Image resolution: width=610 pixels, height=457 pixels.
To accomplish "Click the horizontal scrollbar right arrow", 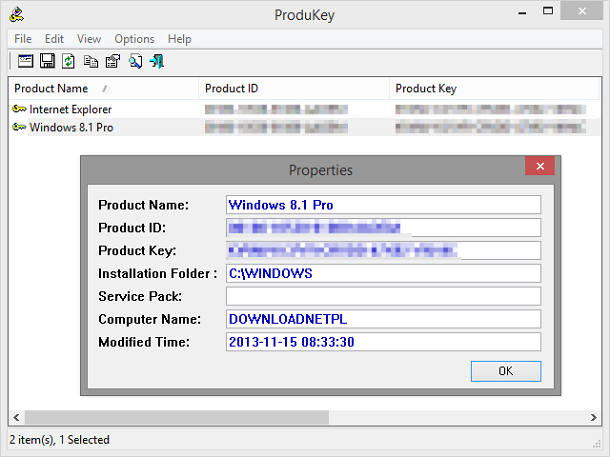I will click(x=593, y=417).
